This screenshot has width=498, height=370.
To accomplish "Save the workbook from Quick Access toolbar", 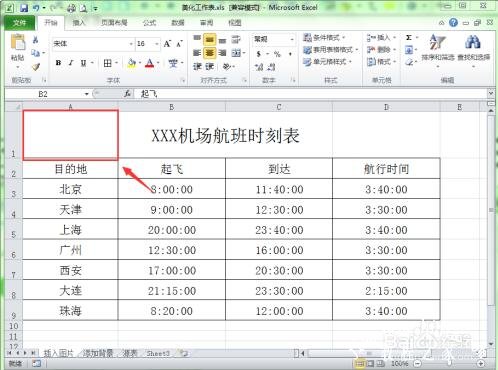I will pyautogui.click(x=24, y=8).
